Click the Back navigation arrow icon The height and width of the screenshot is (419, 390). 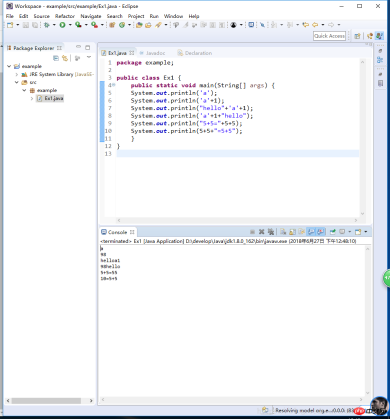(x=315, y=25)
